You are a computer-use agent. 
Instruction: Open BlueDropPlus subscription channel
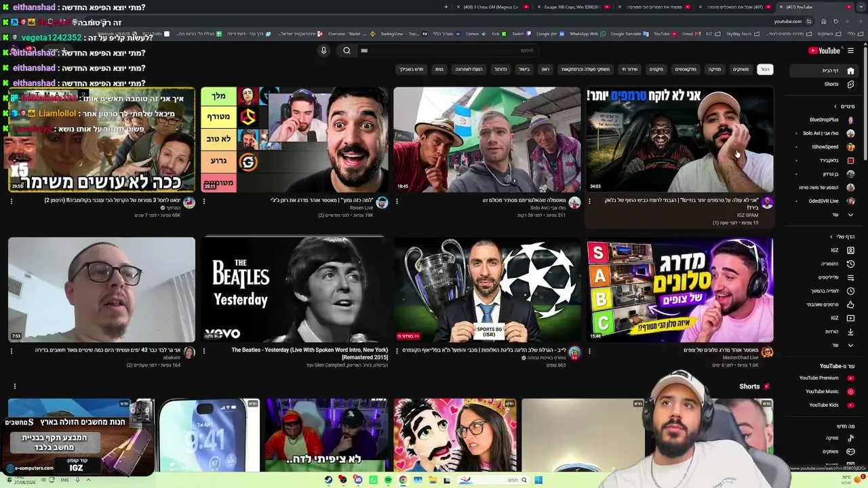(x=831, y=120)
